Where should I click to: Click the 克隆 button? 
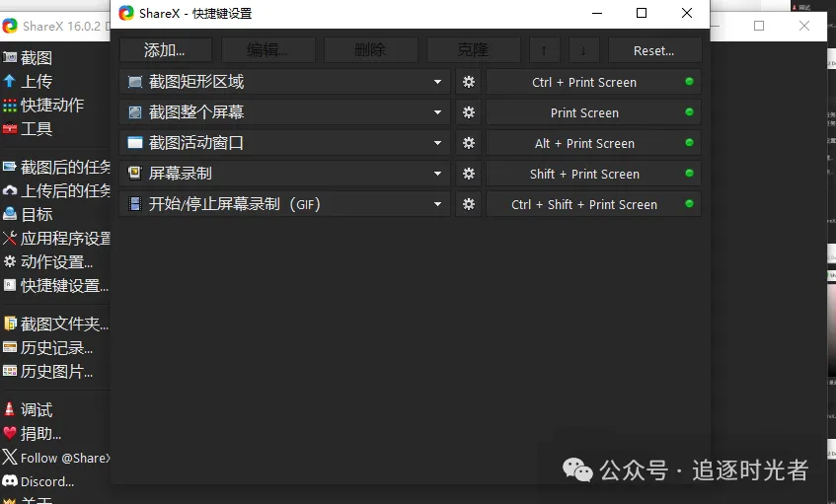(x=474, y=50)
